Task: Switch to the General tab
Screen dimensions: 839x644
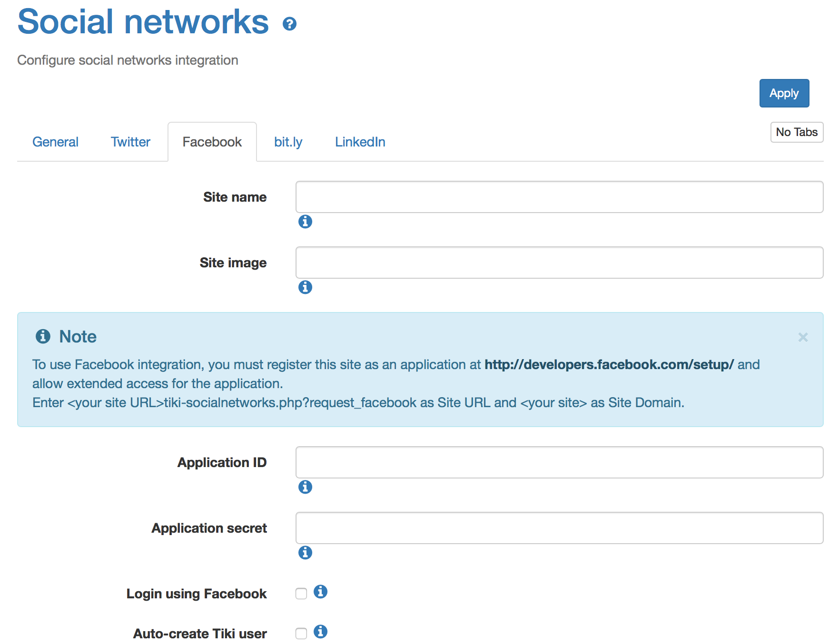Action: 55,142
